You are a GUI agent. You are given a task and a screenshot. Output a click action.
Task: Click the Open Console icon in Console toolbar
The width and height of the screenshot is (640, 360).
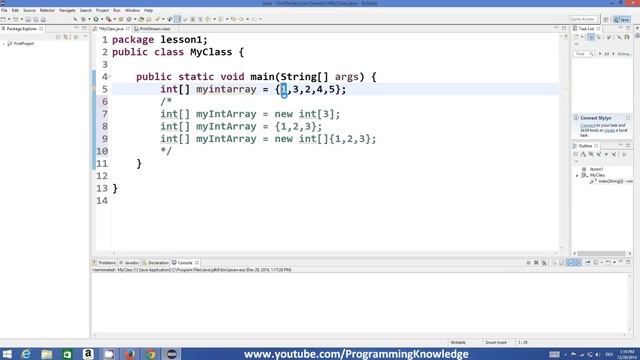[x=609, y=262]
